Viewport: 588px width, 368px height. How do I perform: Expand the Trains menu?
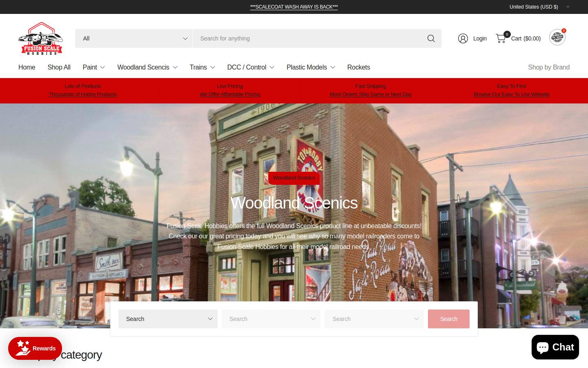tap(202, 67)
